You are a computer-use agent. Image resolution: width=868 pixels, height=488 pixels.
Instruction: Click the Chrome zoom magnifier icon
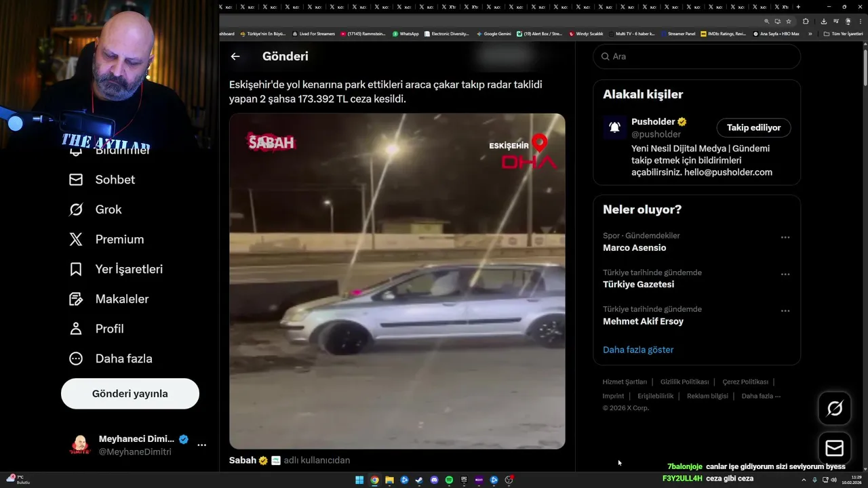pos(767,21)
